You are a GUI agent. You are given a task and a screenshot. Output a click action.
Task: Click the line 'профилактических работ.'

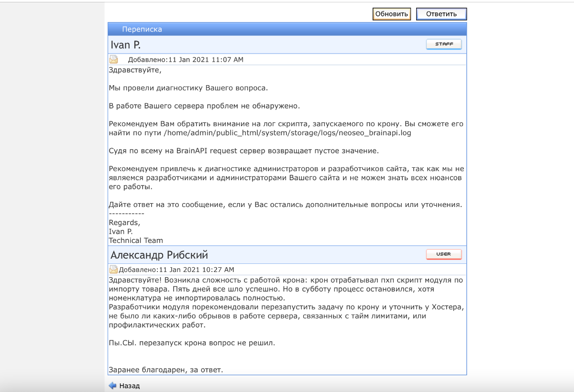[x=157, y=325]
